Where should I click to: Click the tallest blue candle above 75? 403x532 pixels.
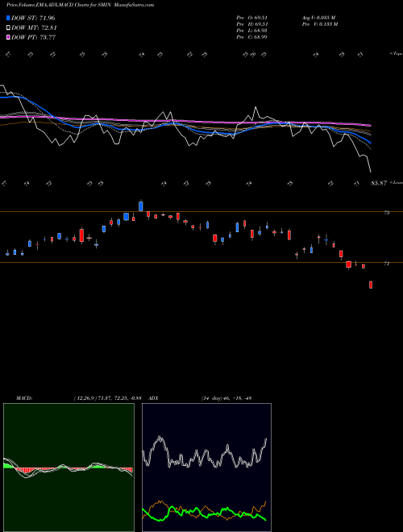pyautogui.click(x=141, y=206)
